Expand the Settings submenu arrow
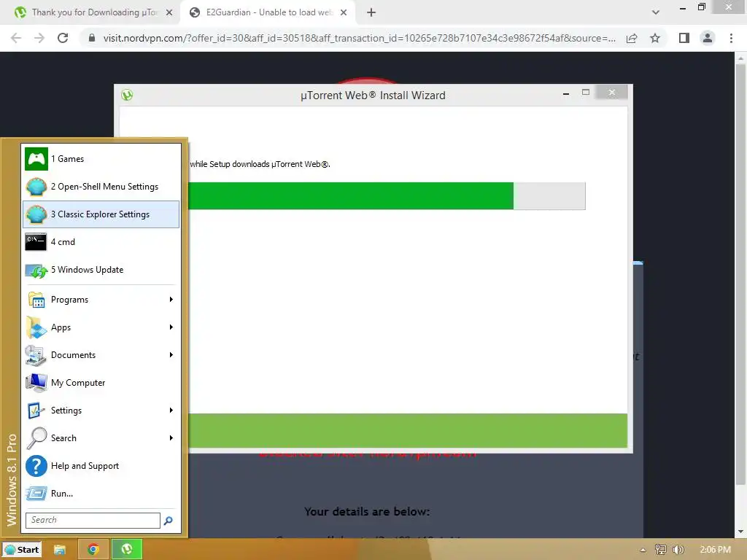This screenshot has height=560, width=747. tap(171, 410)
